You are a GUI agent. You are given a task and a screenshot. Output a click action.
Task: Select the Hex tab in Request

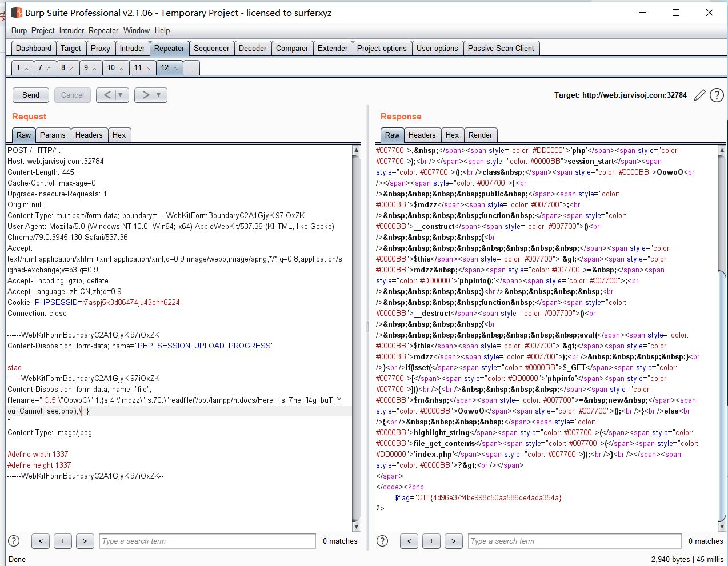(119, 135)
